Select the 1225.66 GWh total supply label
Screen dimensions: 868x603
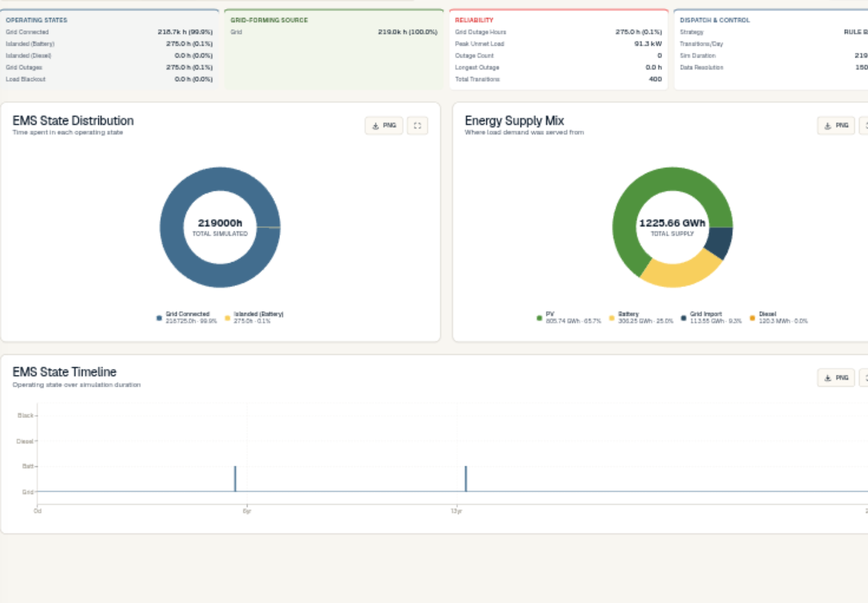coord(672,223)
